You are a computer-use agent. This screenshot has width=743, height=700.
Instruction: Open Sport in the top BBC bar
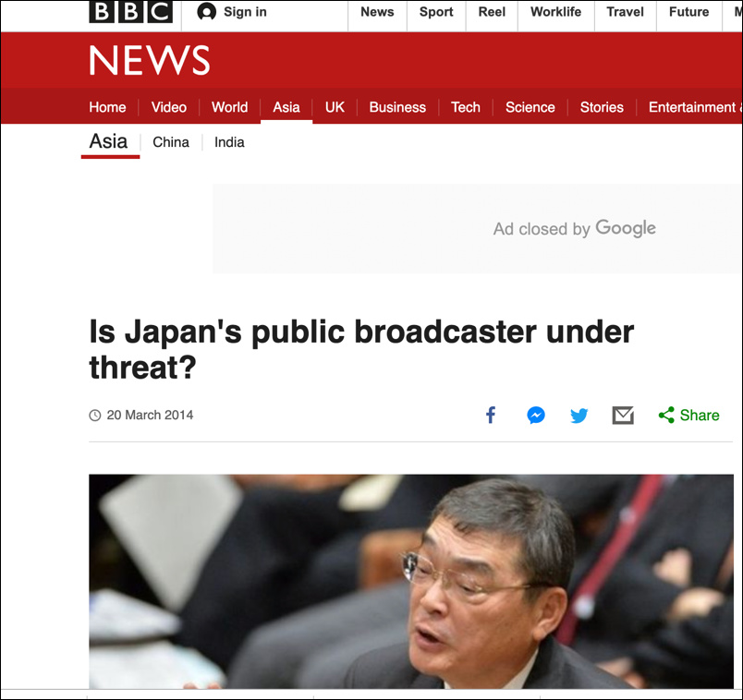pyautogui.click(x=436, y=12)
